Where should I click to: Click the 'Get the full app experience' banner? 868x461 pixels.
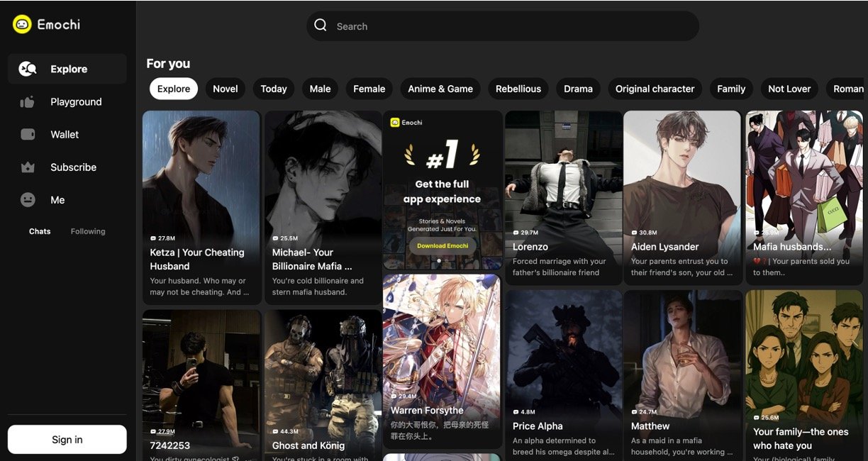coord(443,190)
